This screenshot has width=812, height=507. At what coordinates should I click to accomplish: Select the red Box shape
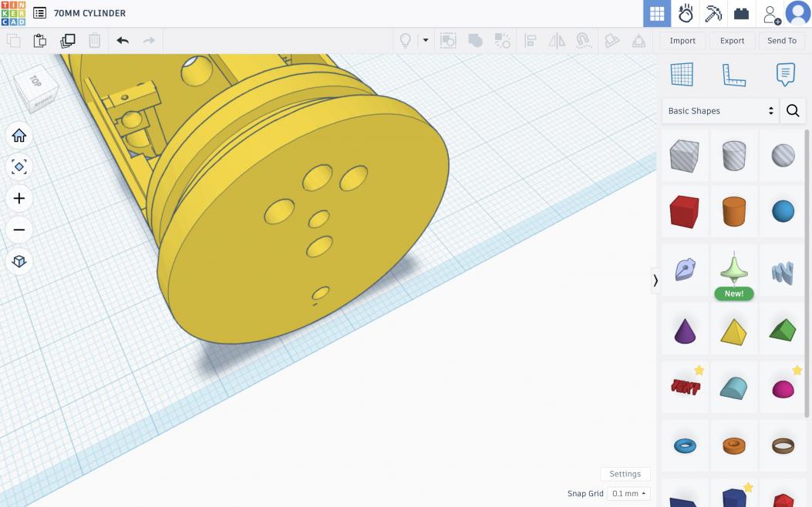[683, 210]
